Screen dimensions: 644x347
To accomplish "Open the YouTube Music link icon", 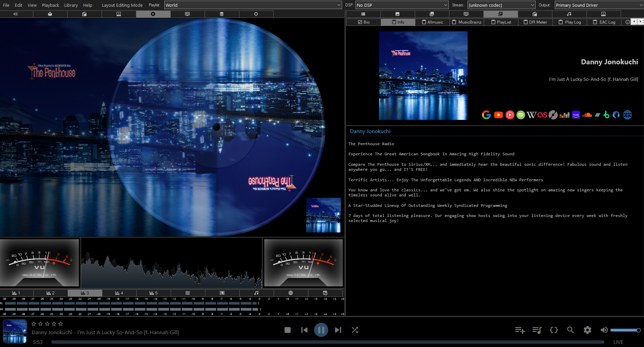I will click(x=510, y=115).
